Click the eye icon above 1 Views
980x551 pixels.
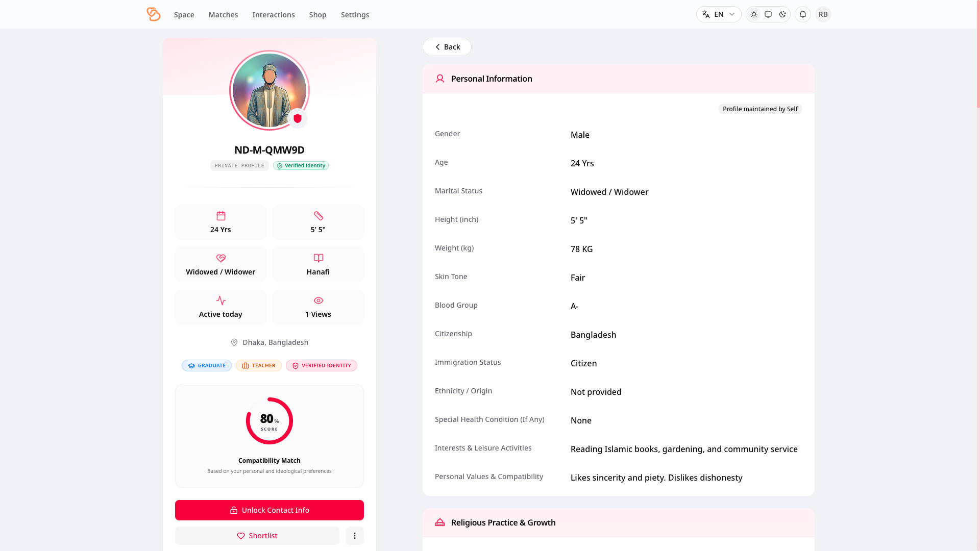coord(317,300)
